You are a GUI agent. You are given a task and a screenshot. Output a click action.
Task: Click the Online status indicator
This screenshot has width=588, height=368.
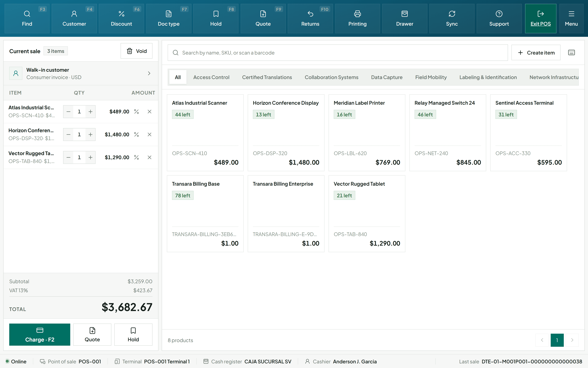[16, 361]
